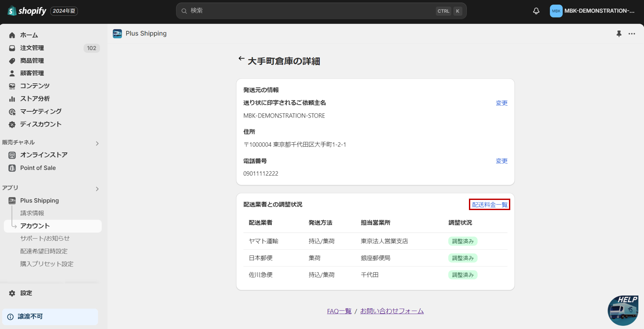Click the address 〒1000004 東京都千代田区大手町1-2-1
The image size is (644, 329).
pyautogui.click(x=295, y=144)
